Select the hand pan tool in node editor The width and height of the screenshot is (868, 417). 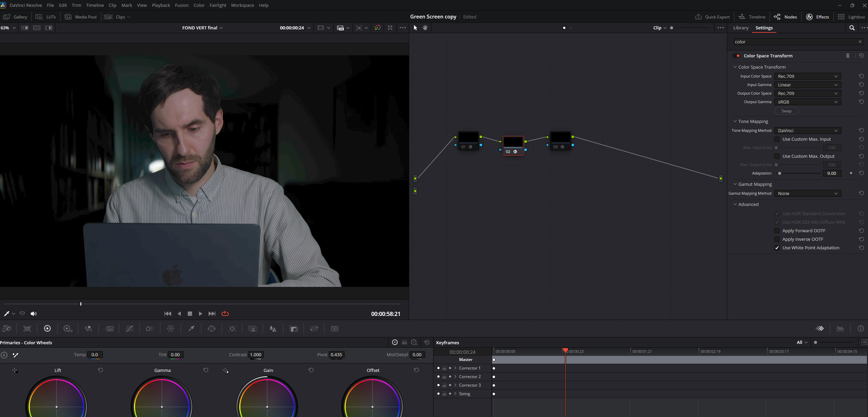[425, 28]
